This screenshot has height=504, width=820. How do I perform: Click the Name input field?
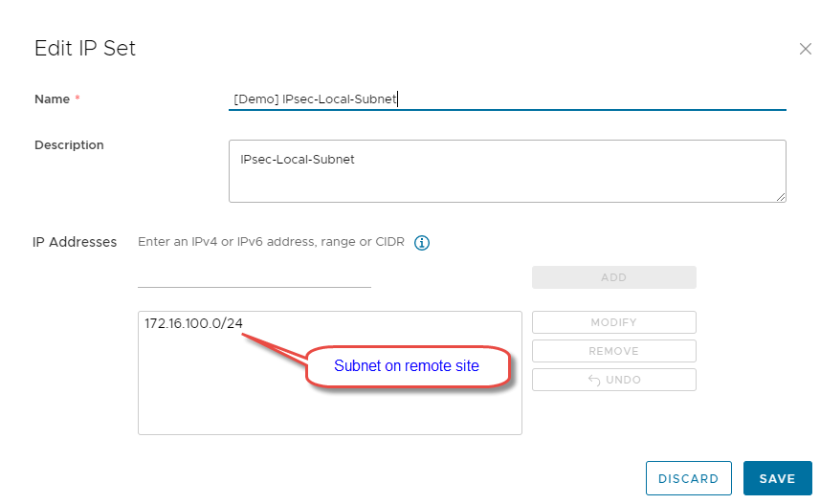(x=507, y=99)
